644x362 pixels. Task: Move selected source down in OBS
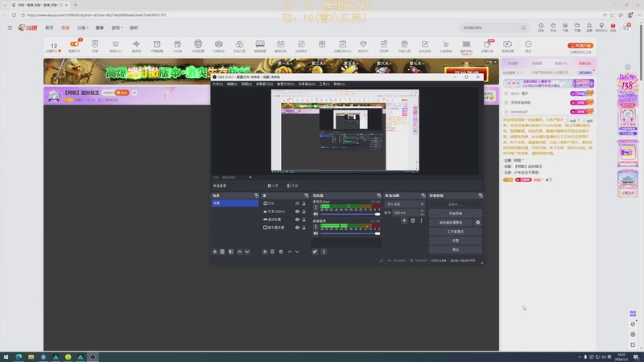click(x=297, y=252)
